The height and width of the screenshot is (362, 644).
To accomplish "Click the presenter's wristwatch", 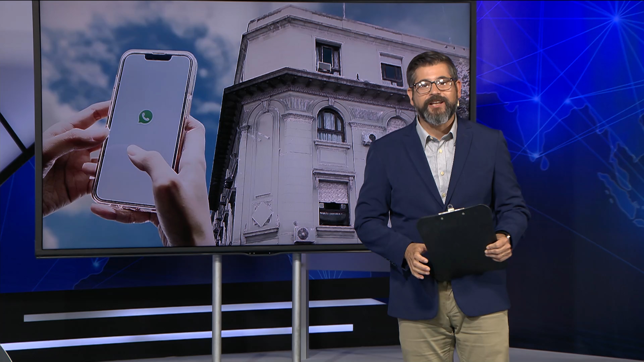I will pos(508,237).
